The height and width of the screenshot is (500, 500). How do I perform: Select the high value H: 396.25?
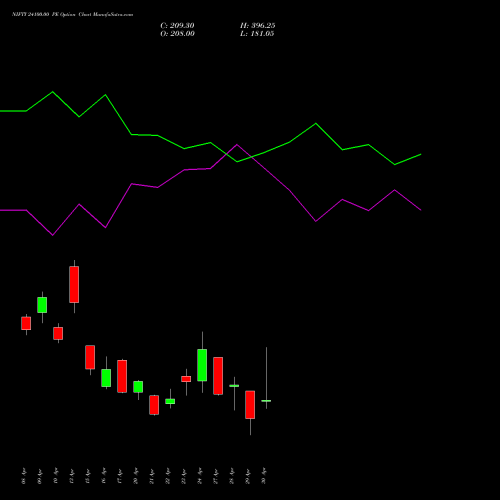[258, 26]
